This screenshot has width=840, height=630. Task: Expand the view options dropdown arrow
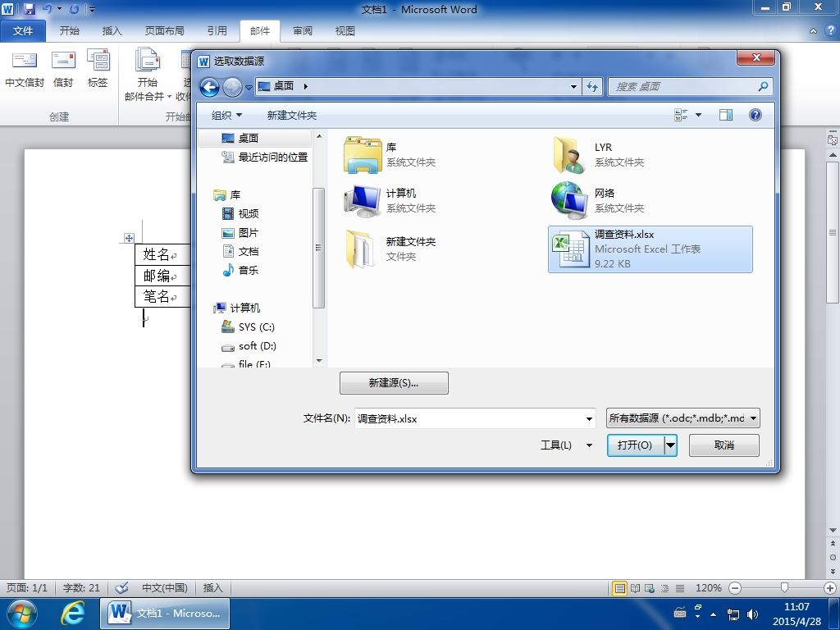click(x=698, y=115)
